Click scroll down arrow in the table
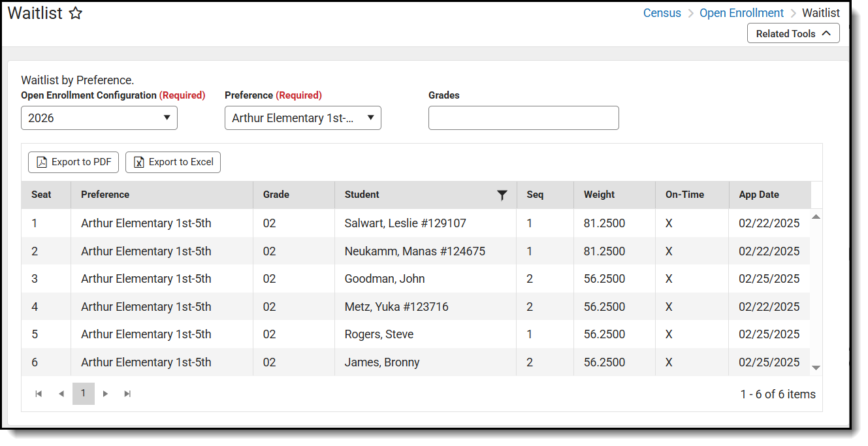The image size is (868, 446). coord(816,368)
